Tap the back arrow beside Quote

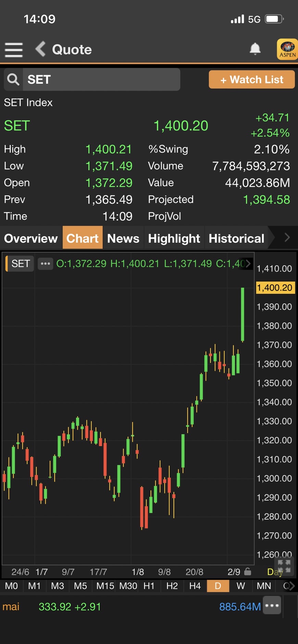click(41, 49)
